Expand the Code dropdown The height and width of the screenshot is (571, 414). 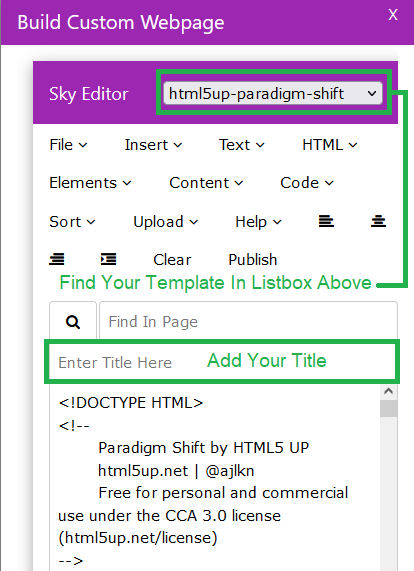pos(307,183)
